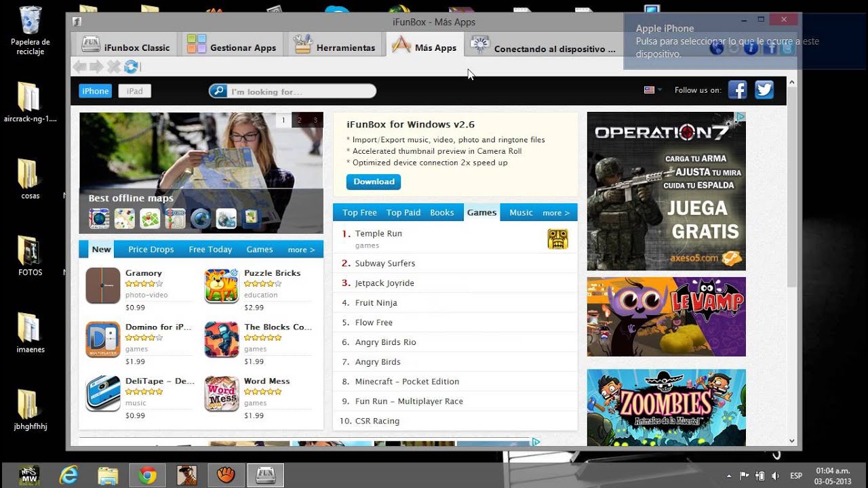Show slide 1 of the featured banner
The width and height of the screenshot is (868, 488).
point(283,120)
